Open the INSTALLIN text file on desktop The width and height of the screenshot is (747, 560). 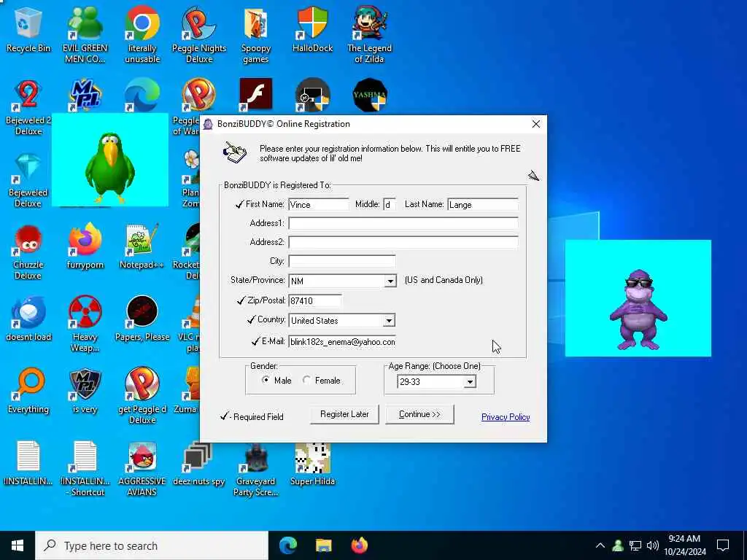(28, 464)
